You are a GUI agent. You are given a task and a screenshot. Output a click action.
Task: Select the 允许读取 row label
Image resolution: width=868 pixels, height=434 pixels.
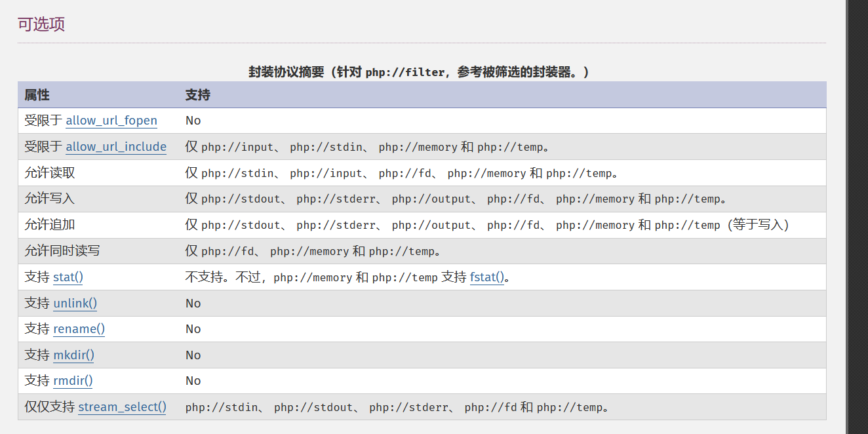(50, 173)
